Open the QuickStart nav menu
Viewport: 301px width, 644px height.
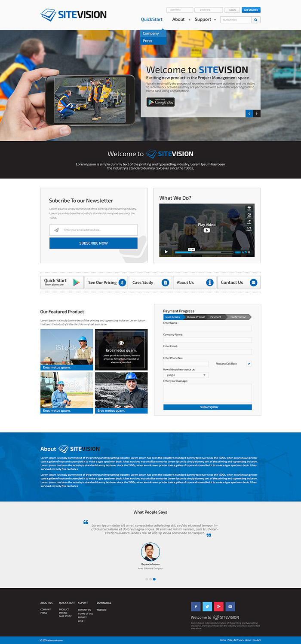point(152,19)
